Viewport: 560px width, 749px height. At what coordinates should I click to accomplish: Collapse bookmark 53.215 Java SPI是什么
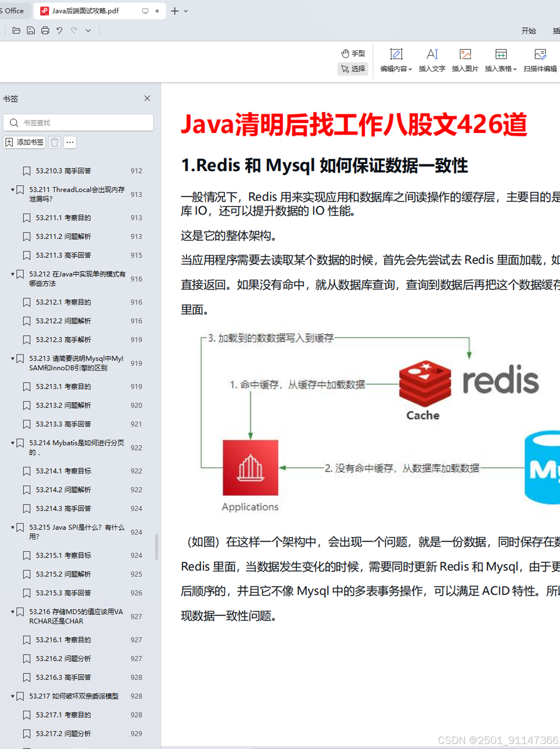tap(12, 527)
